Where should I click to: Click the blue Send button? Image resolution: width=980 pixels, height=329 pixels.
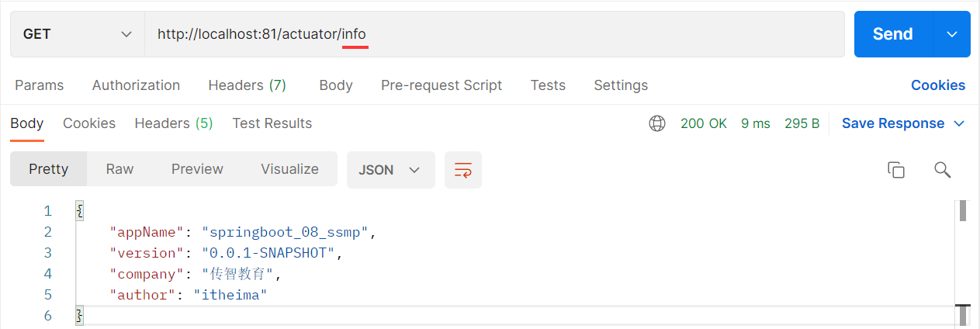coord(892,34)
